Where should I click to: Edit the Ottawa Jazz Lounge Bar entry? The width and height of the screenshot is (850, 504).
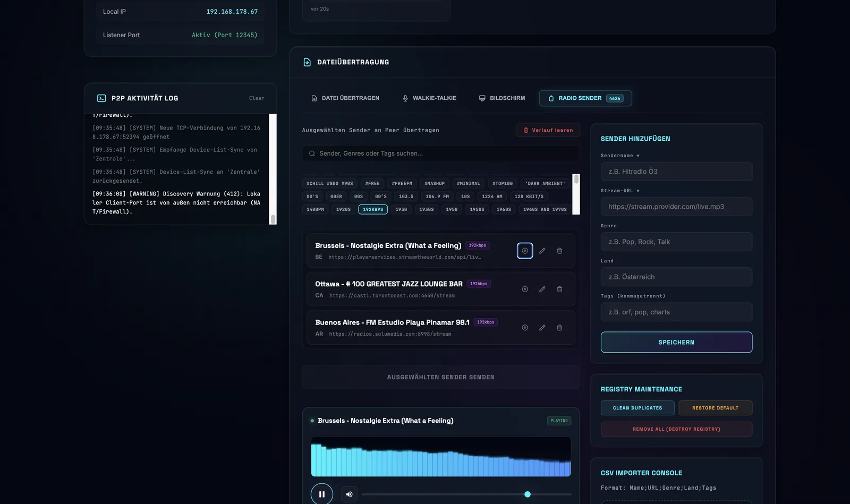542,289
